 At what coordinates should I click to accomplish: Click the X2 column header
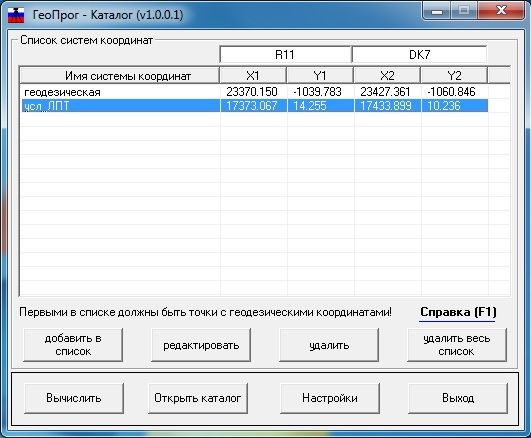coord(387,76)
